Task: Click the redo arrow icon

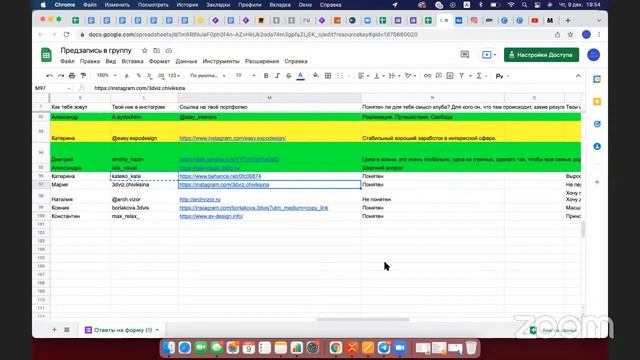Action: (60, 76)
